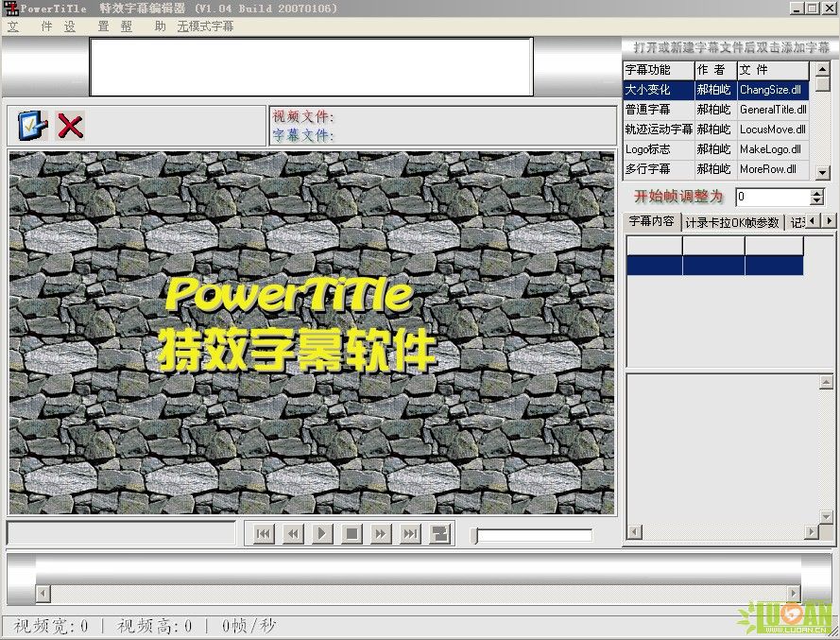Screen dimensions: 840x640
Task: Play the video preview
Action: (x=322, y=534)
